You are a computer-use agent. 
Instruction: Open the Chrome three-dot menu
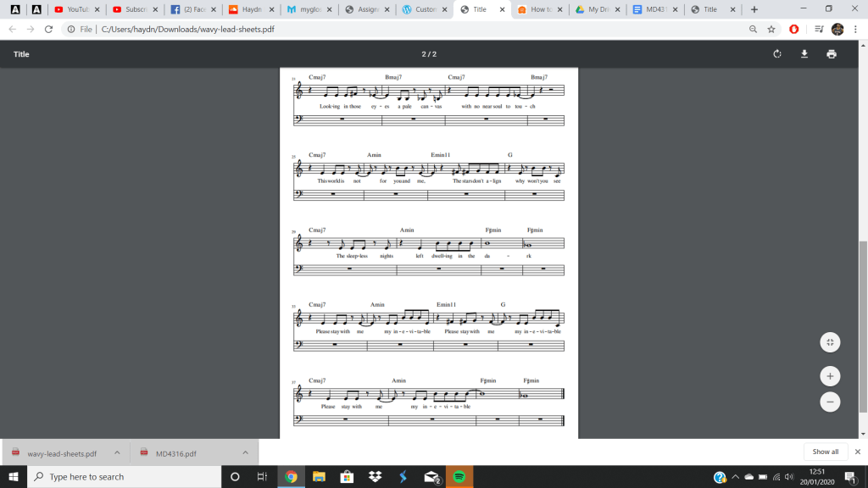(x=856, y=29)
